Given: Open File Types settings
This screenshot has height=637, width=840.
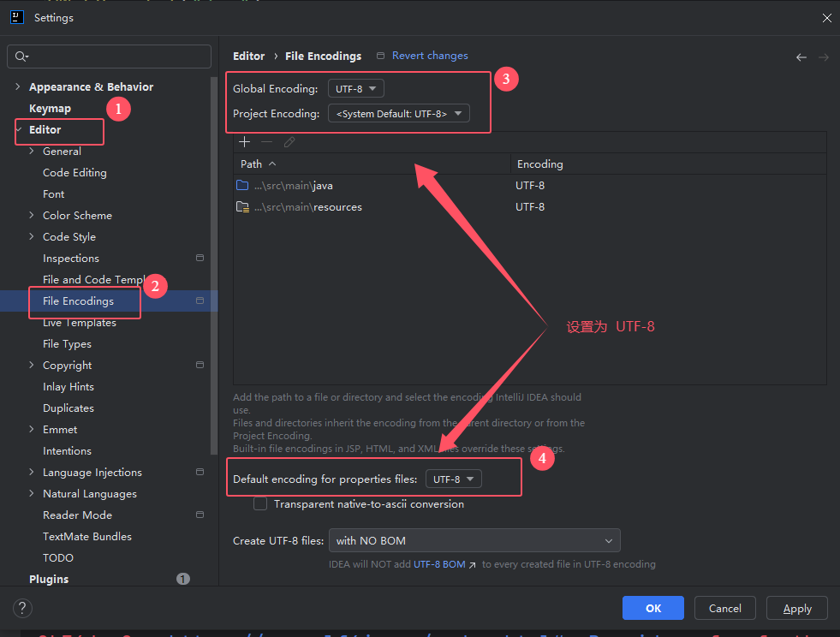Looking at the screenshot, I should [67, 344].
